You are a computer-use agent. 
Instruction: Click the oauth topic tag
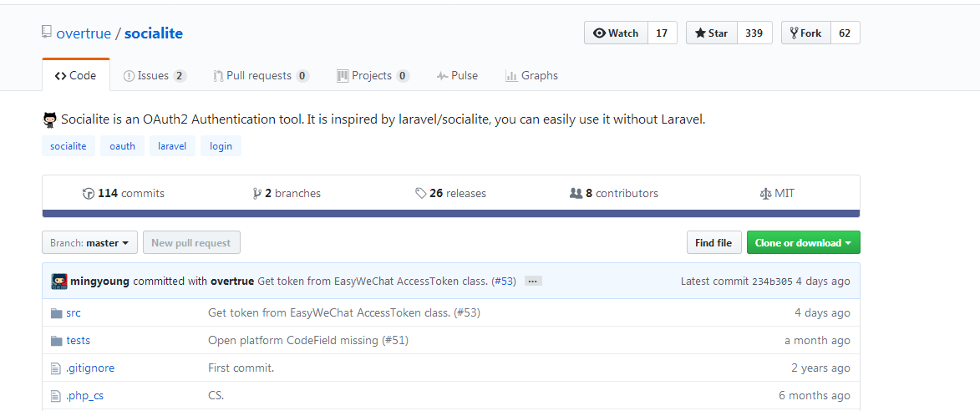(x=123, y=146)
